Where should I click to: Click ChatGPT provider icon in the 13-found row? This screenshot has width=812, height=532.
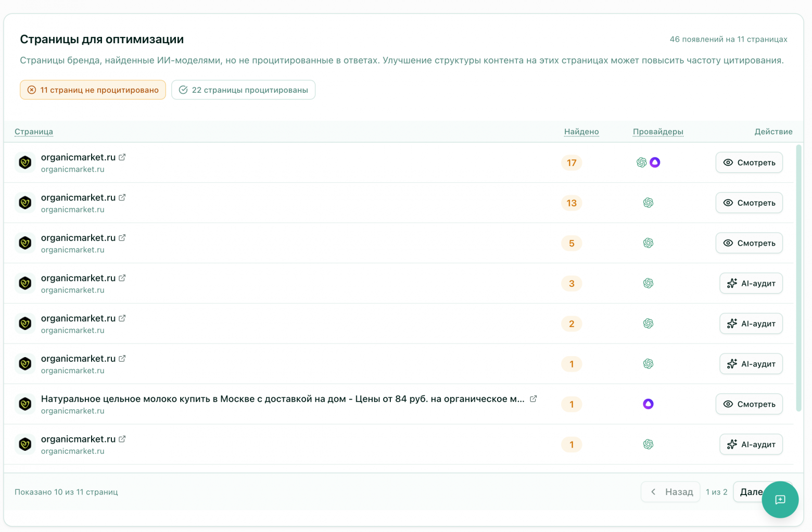(x=648, y=203)
